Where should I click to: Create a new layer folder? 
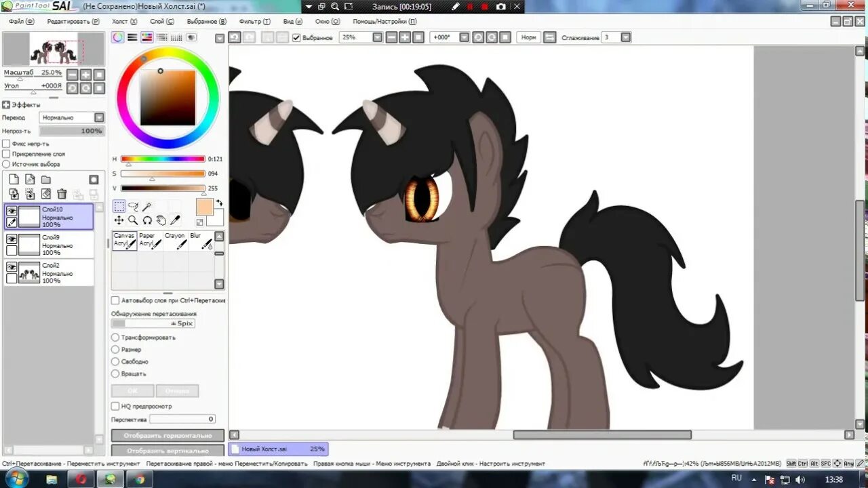click(x=46, y=180)
